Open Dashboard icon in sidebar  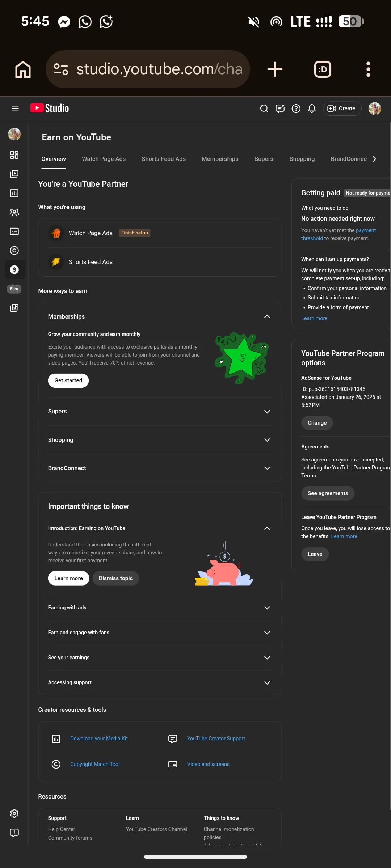14,155
